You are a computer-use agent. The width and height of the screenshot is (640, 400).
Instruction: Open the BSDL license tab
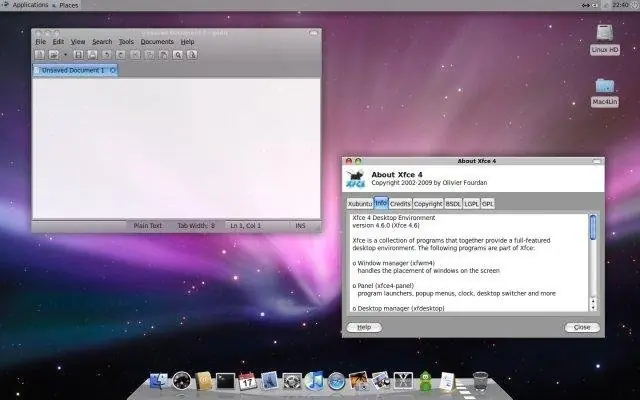coord(453,204)
